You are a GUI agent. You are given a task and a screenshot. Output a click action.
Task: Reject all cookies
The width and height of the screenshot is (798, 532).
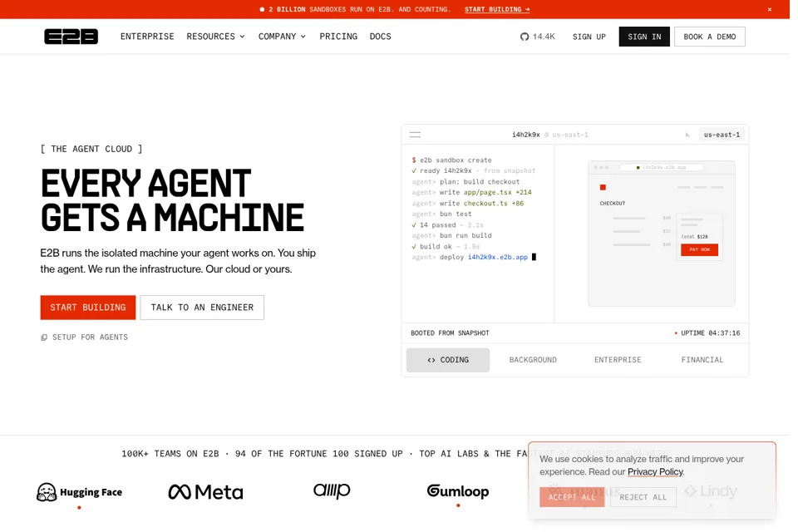[x=643, y=497]
